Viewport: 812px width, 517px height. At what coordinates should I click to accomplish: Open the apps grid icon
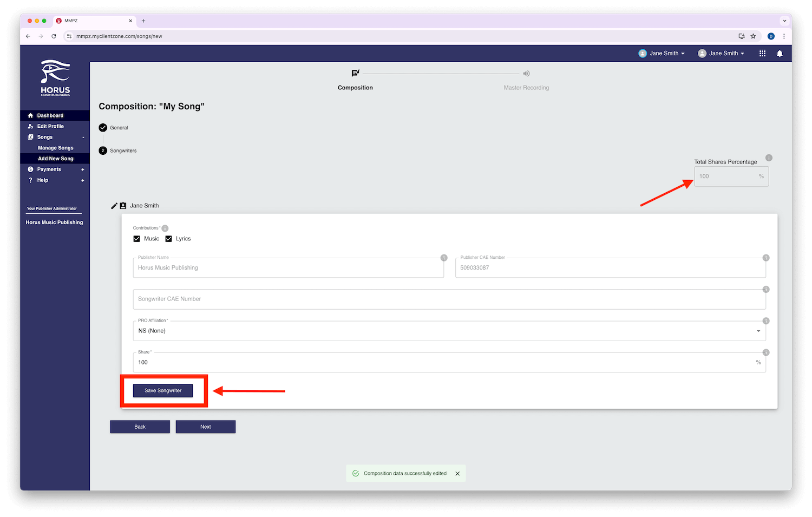click(x=762, y=53)
